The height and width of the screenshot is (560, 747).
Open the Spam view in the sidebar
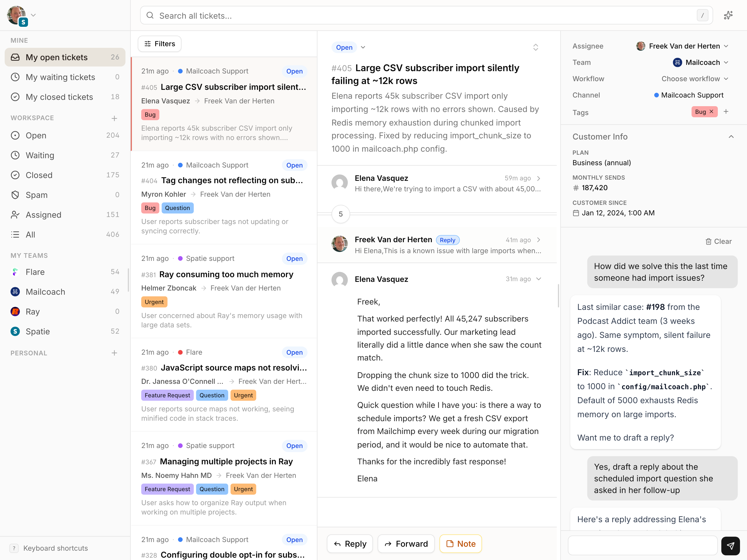click(36, 195)
